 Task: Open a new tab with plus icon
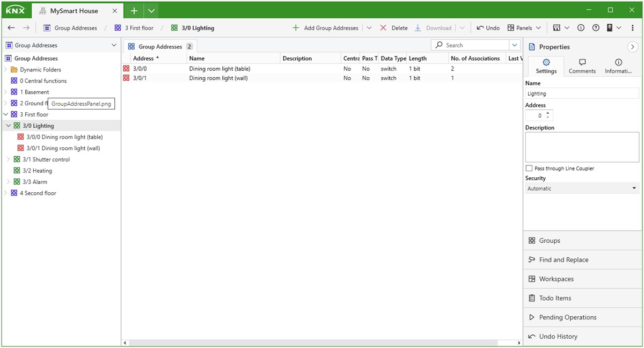(x=134, y=11)
